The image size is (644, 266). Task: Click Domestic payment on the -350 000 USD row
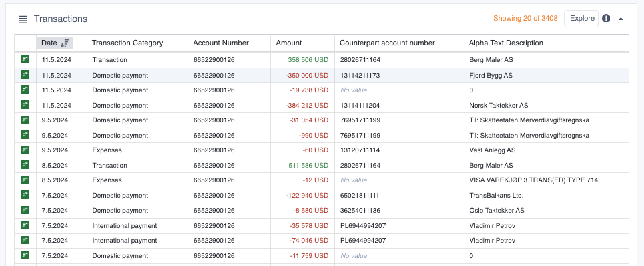(120, 76)
